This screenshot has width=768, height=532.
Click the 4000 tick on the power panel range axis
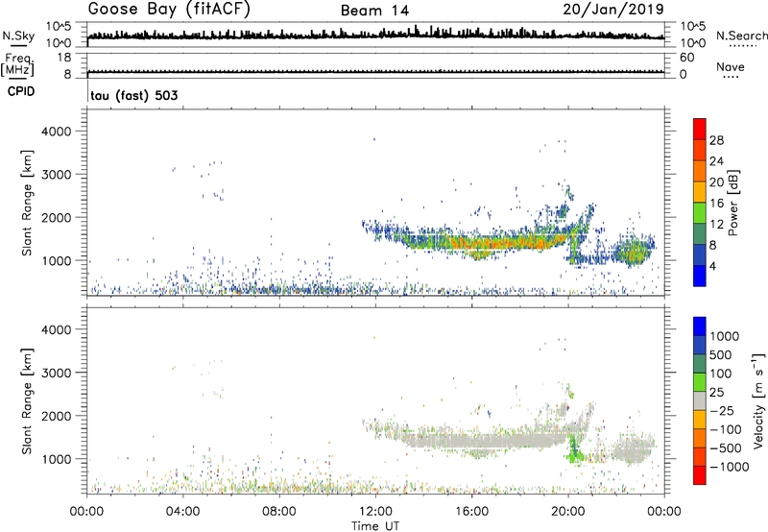pos(57,132)
